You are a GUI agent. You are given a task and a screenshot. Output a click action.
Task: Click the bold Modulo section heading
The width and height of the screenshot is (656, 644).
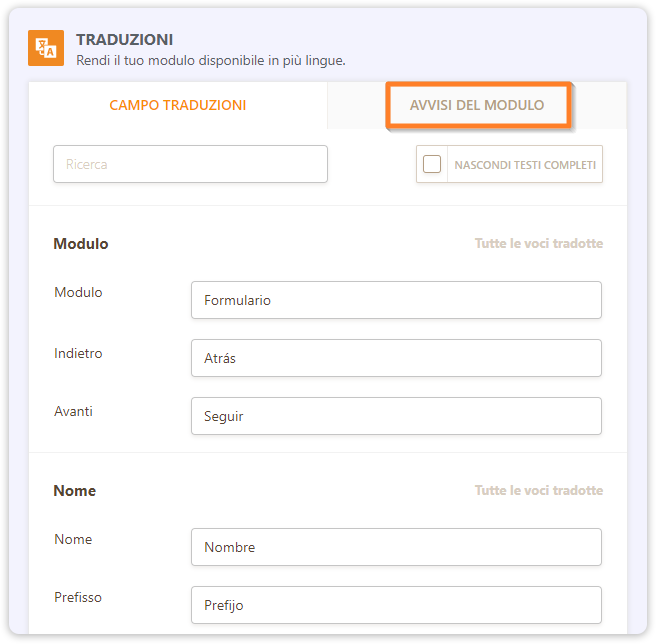coord(81,244)
